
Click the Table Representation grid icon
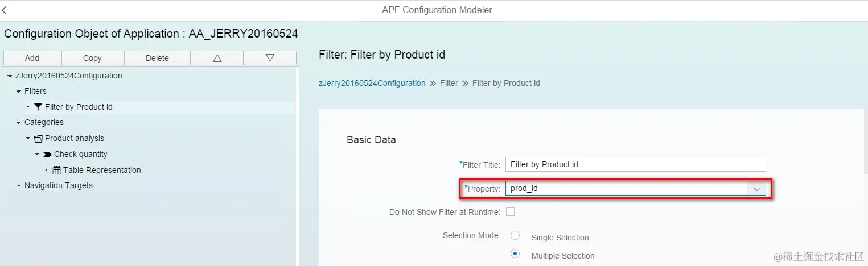point(56,170)
